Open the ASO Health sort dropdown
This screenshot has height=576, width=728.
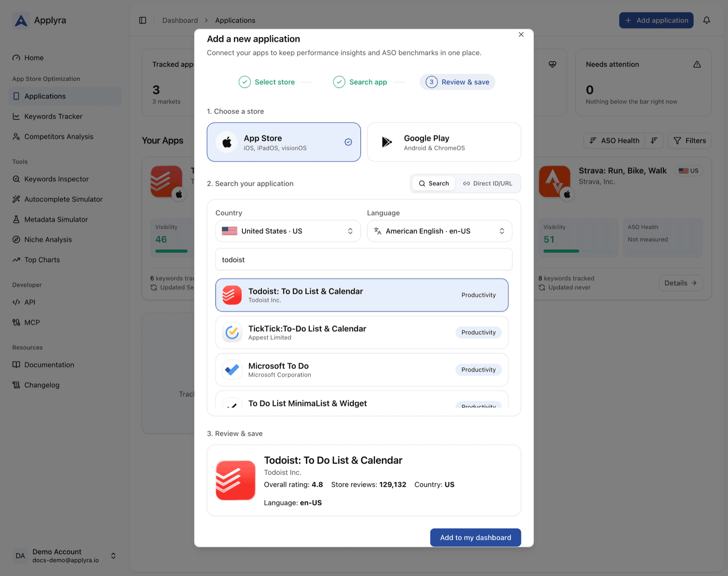pos(614,141)
